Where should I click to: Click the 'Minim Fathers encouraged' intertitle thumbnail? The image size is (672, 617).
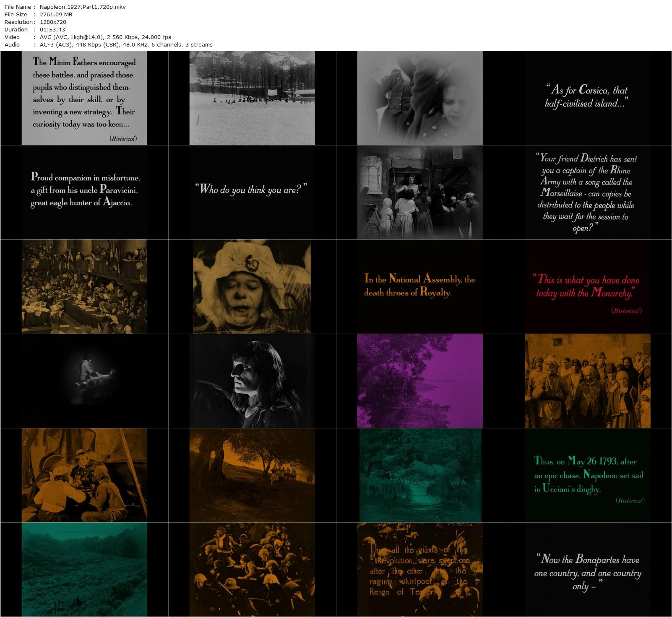tap(84, 98)
